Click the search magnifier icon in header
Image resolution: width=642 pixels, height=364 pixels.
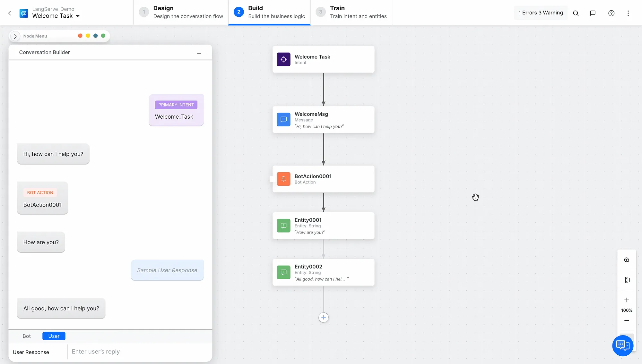(x=576, y=13)
